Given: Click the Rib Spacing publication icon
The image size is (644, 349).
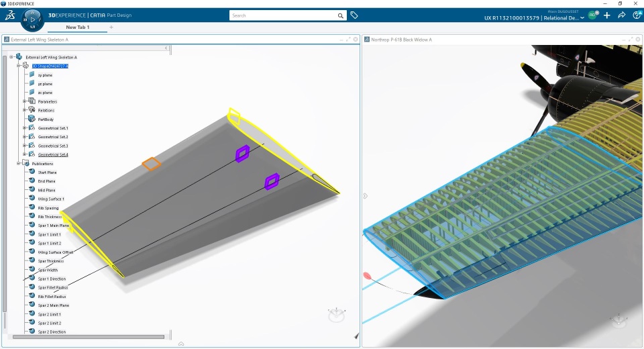Looking at the screenshot, I should tap(32, 207).
